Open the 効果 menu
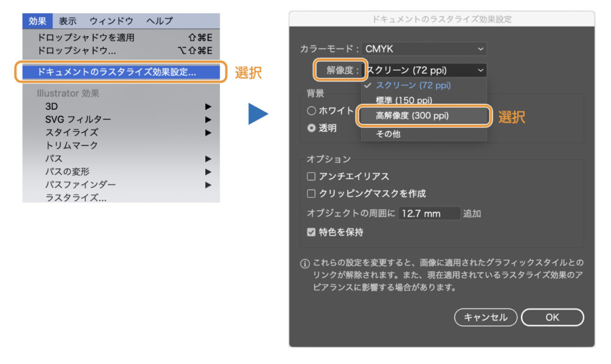This screenshot has width=611, height=364. (38, 21)
